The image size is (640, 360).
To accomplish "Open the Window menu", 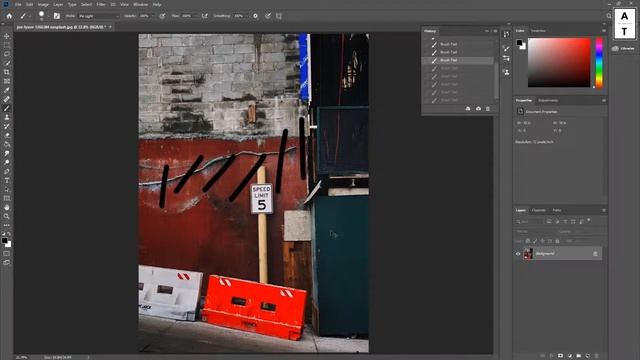I will 140,4.
